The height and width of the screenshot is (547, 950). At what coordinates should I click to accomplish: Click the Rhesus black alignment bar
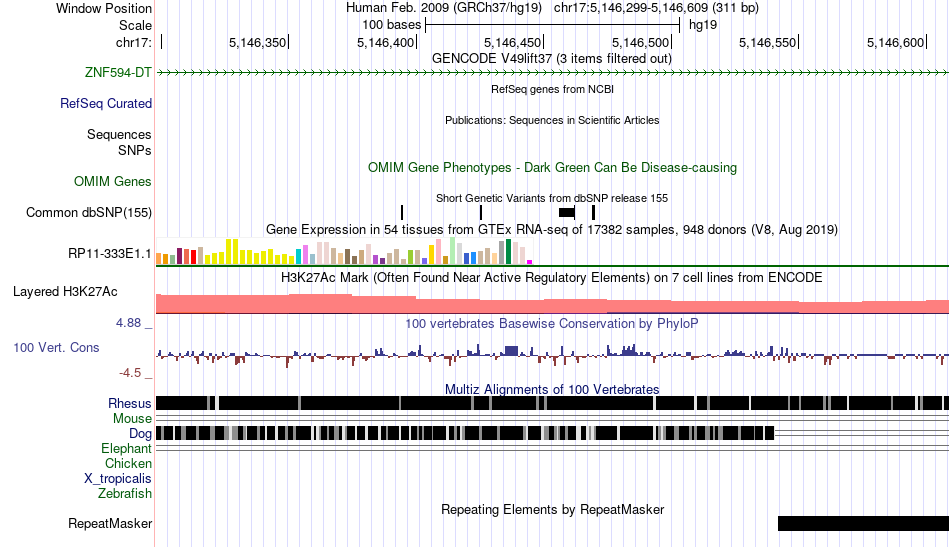[552, 403]
